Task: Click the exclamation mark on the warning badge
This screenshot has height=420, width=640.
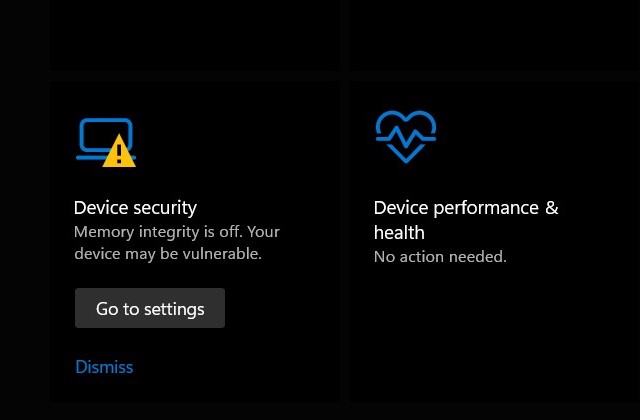Action: tap(119, 153)
